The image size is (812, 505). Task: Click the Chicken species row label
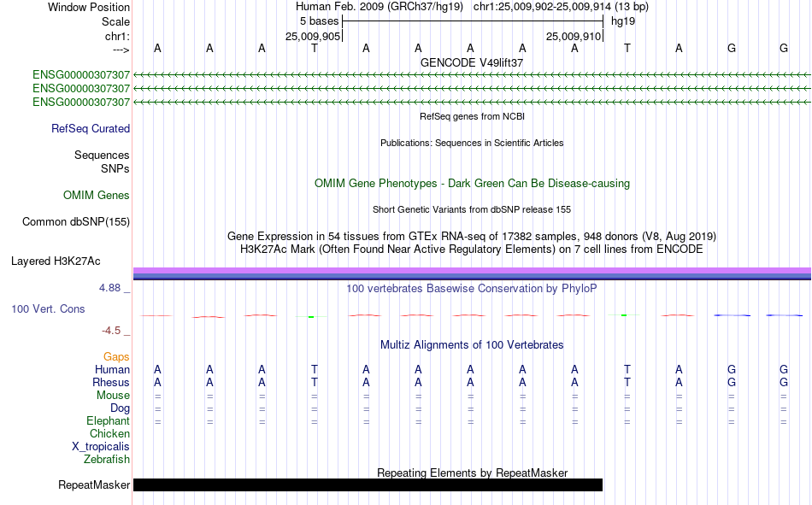click(x=109, y=433)
